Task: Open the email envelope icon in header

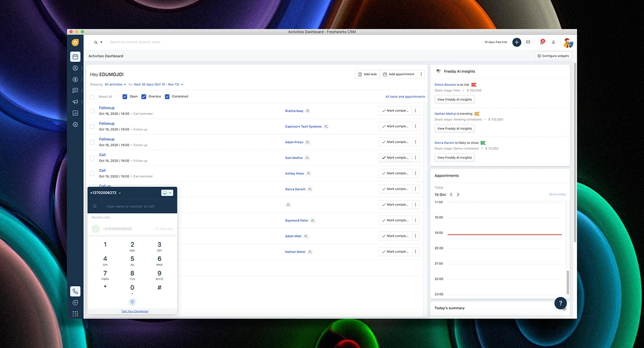Action: (528, 42)
